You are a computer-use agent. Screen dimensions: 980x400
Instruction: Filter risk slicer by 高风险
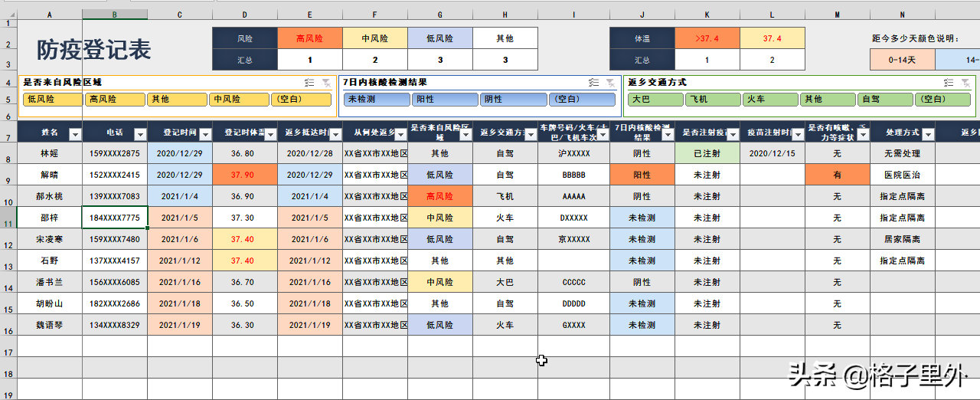(115, 99)
